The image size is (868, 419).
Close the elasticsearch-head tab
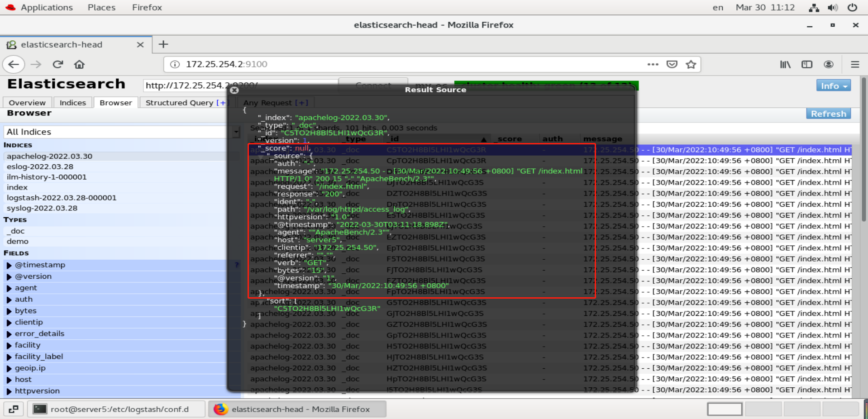tap(140, 44)
